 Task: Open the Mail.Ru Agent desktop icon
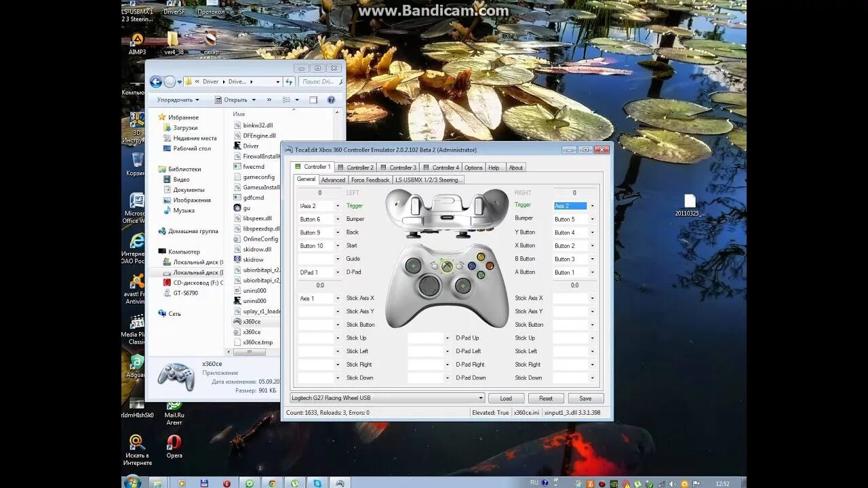pyautogui.click(x=174, y=413)
